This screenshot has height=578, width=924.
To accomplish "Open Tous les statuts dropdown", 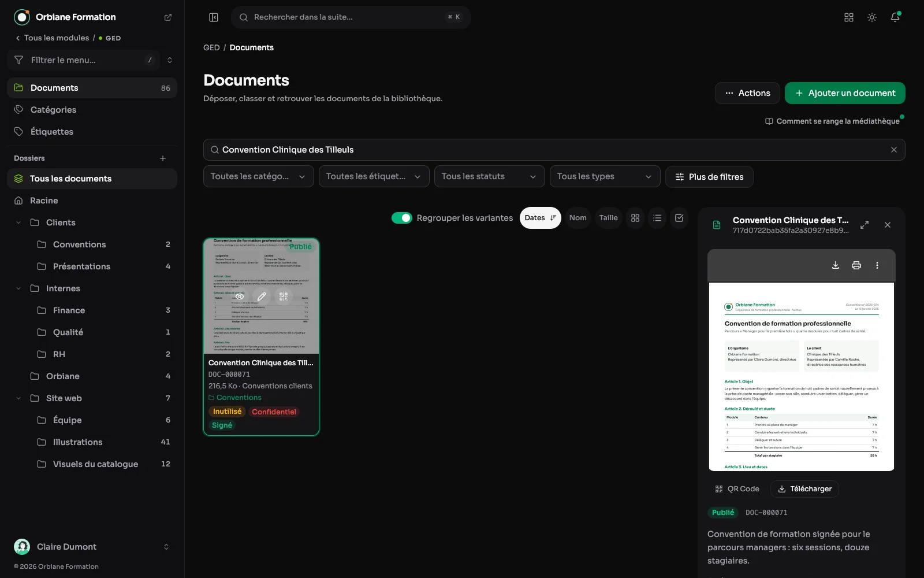I will [x=490, y=176].
